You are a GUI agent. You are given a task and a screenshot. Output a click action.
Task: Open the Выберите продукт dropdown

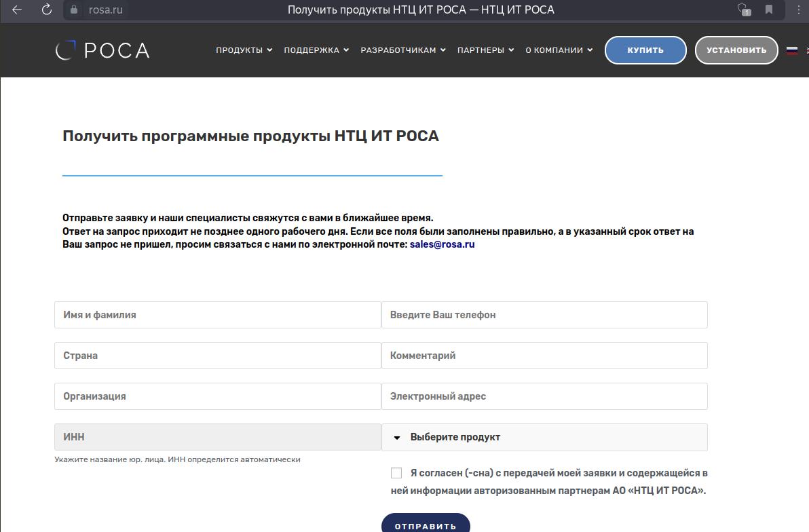pyautogui.click(x=544, y=437)
